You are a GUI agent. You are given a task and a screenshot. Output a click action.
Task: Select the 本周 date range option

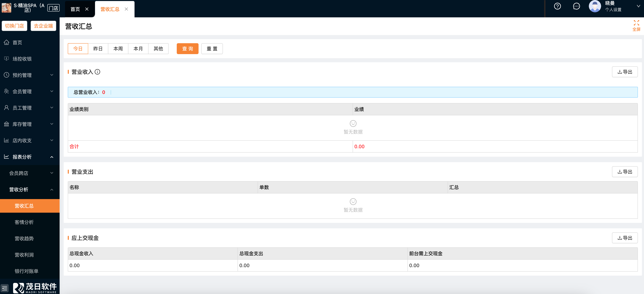[x=118, y=49]
